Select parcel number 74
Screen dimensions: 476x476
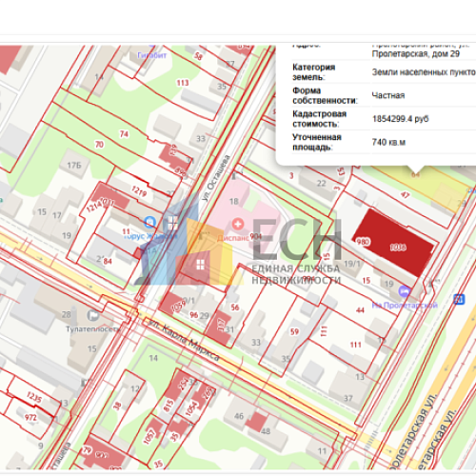coord(124,134)
